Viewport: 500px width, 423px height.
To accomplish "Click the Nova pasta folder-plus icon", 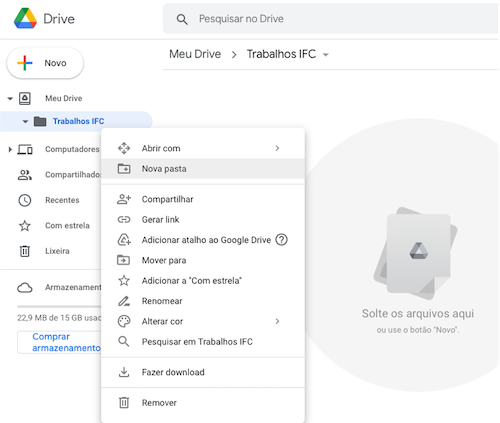I will click(x=124, y=169).
